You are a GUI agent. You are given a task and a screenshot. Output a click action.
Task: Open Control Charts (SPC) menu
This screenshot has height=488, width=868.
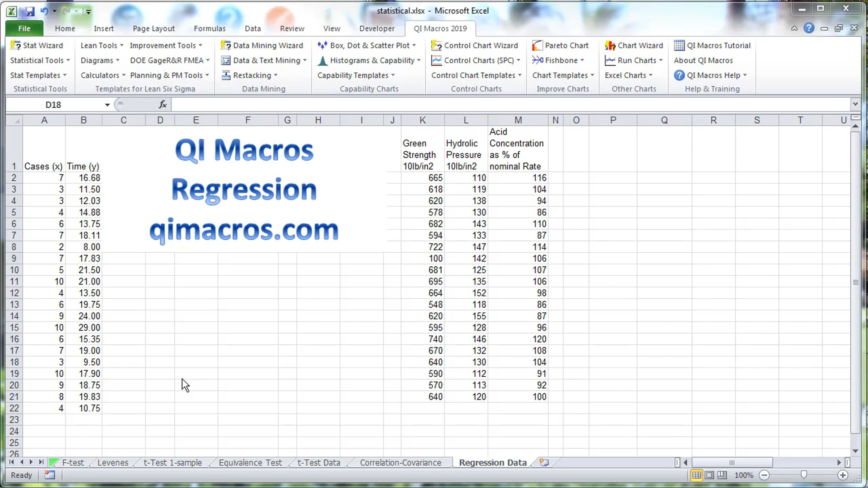click(x=476, y=60)
